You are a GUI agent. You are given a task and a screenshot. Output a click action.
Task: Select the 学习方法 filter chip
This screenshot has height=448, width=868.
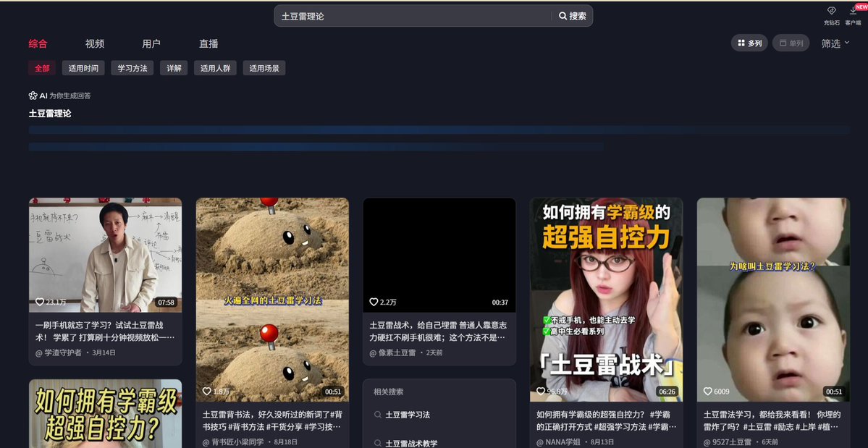tap(132, 68)
